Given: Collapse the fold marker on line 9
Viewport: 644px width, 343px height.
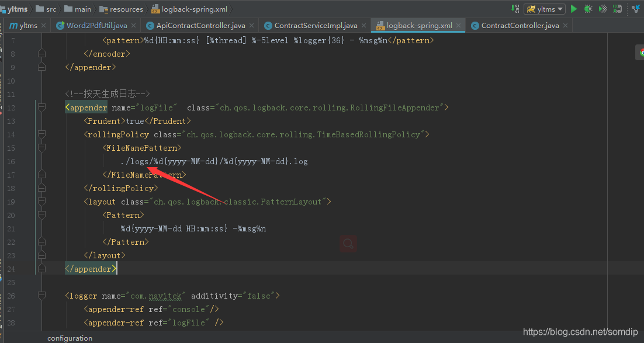Looking at the screenshot, I should [x=41, y=67].
